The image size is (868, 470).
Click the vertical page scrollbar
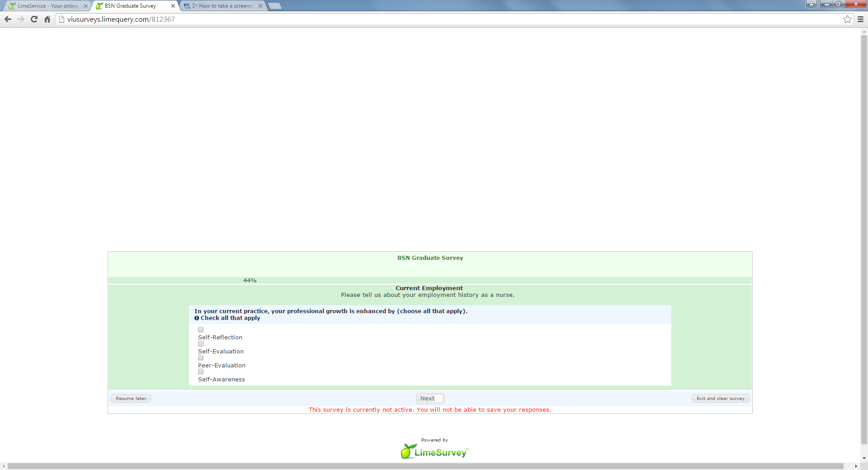click(864, 240)
